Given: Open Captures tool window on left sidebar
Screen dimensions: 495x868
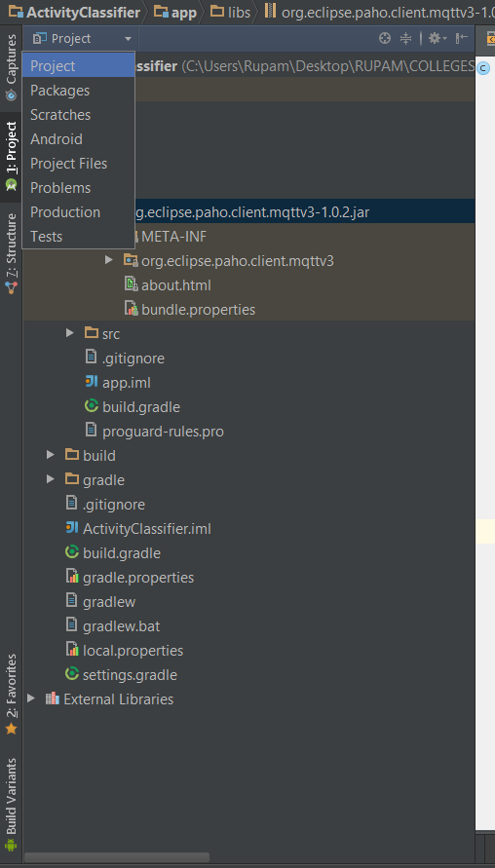Looking at the screenshot, I should (x=11, y=67).
